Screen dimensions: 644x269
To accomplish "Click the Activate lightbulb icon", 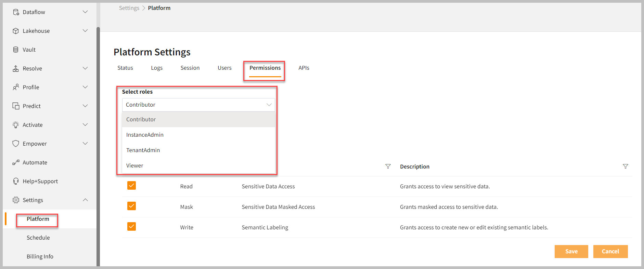I will point(16,125).
